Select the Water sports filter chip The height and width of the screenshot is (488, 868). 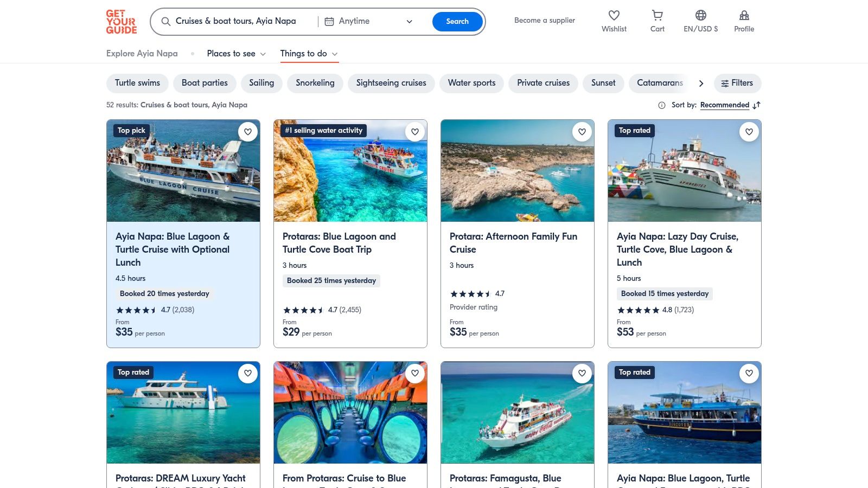coord(471,83)
